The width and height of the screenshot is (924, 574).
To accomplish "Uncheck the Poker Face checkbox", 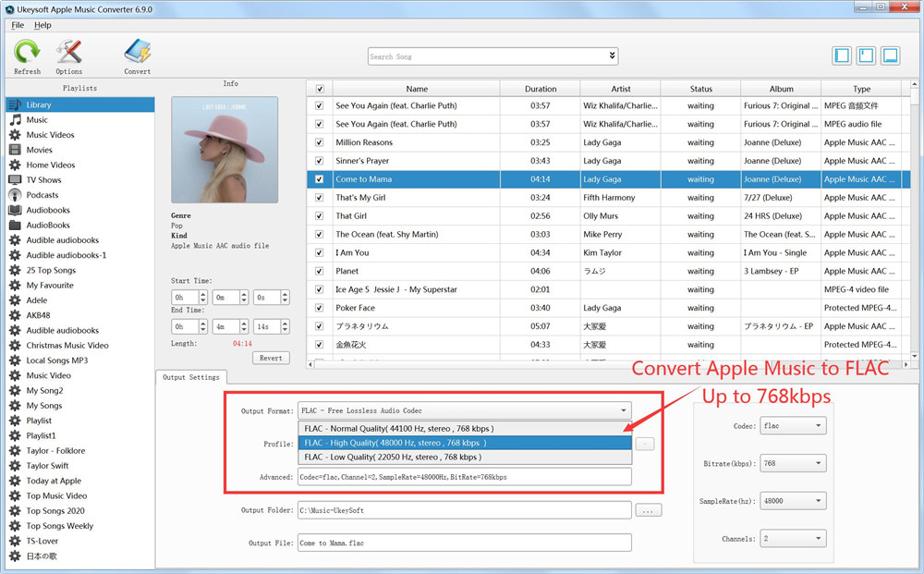I will (320, 308).
